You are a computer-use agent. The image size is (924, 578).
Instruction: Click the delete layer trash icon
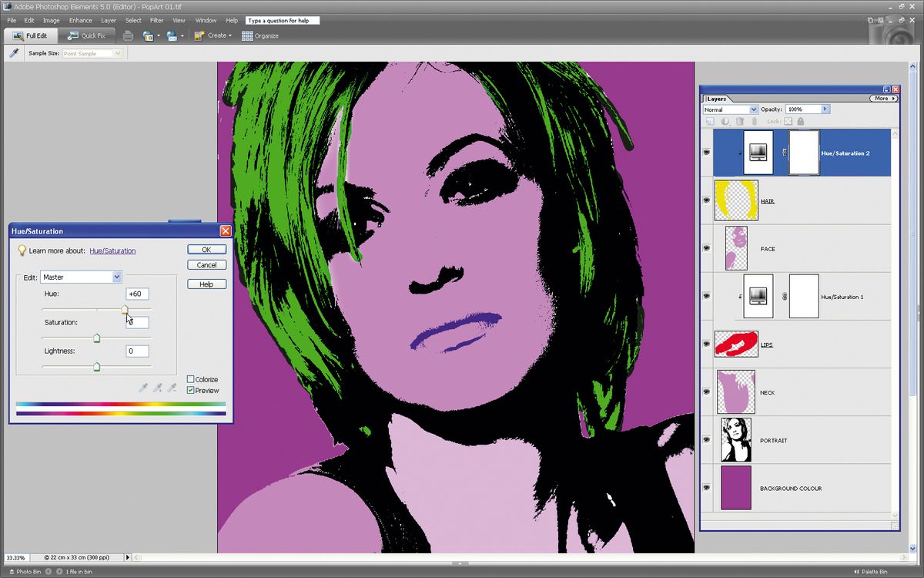(740, 121)
